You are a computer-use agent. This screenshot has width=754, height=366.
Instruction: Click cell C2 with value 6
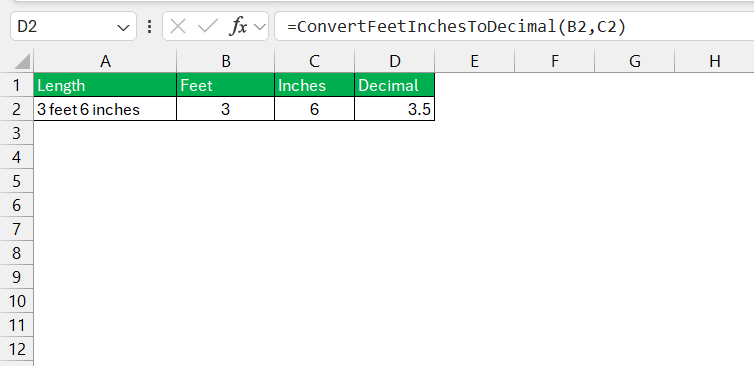tap(314, 109)
